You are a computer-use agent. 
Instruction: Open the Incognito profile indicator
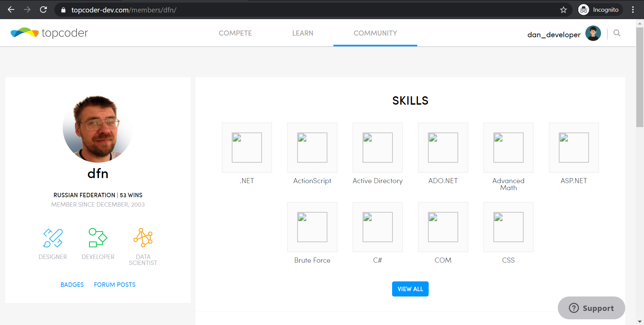click(600, 10)
